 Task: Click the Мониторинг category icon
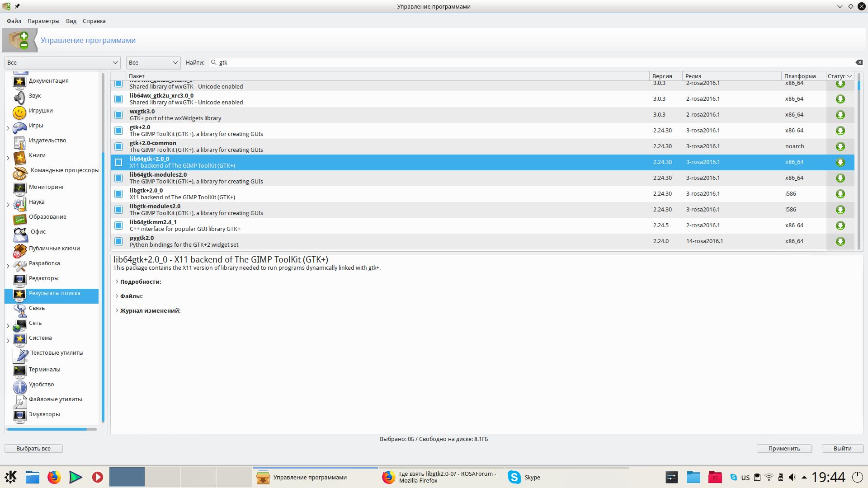(19, 188)
